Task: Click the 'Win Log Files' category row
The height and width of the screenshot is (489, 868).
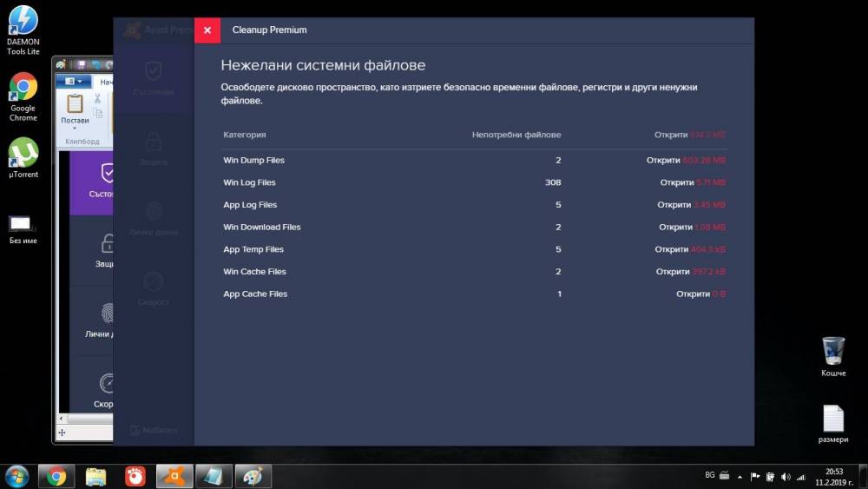Action: click(475, 182)
